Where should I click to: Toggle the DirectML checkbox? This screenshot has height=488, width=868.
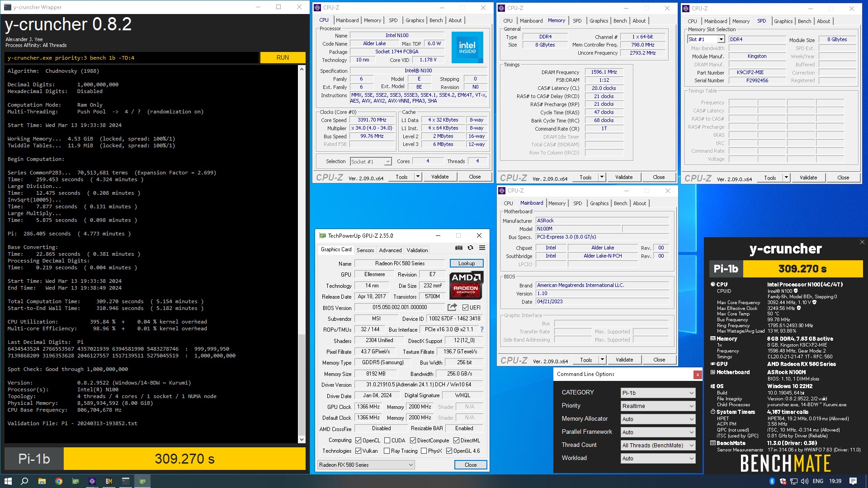pos(456,441)
